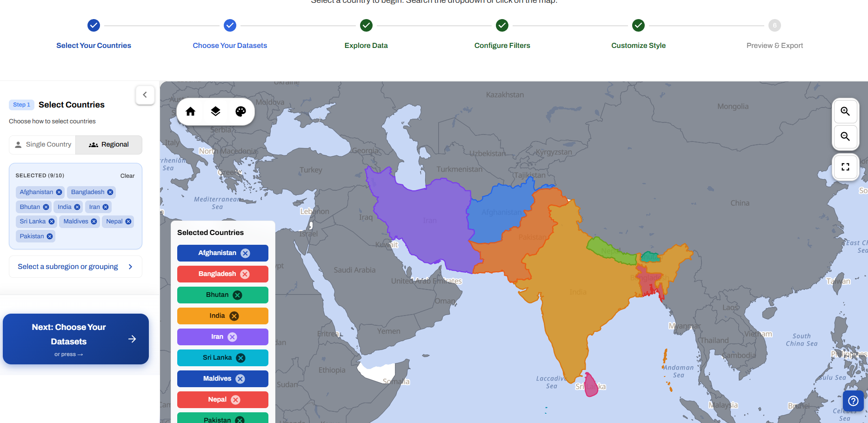Click the orange India color chip
The width and height of the screenshot is (868, 423).
[x=222, y=316]
